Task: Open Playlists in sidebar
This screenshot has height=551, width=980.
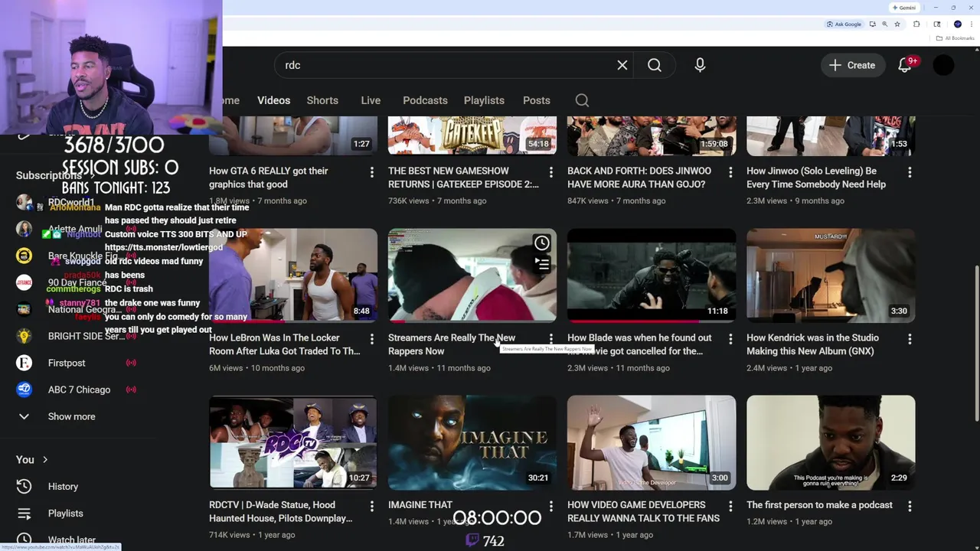Action: [x=77, y=513]
